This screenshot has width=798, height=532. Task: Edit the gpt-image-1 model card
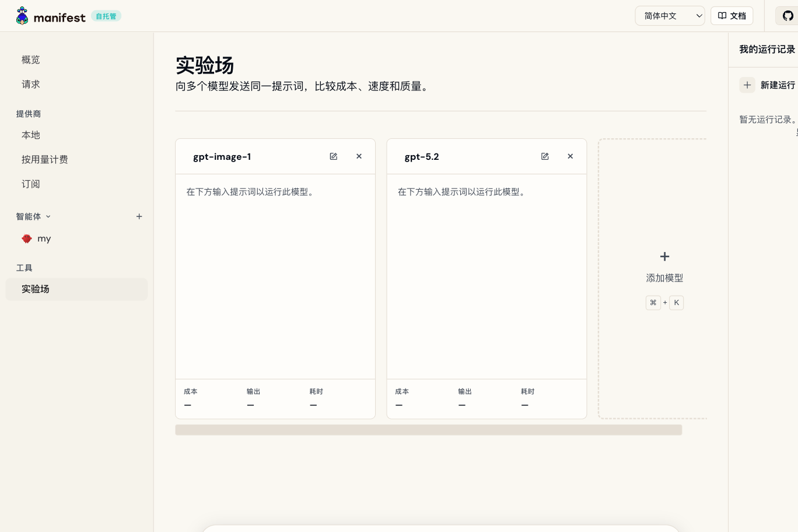point(334,156)
